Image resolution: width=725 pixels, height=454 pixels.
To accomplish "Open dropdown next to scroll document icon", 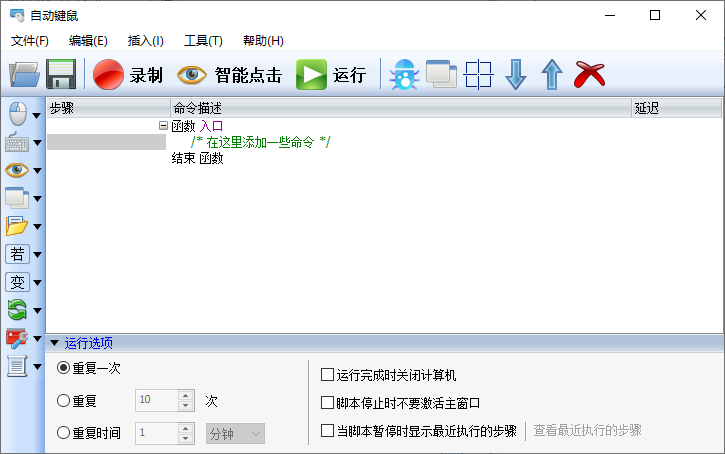I will 37,367.
